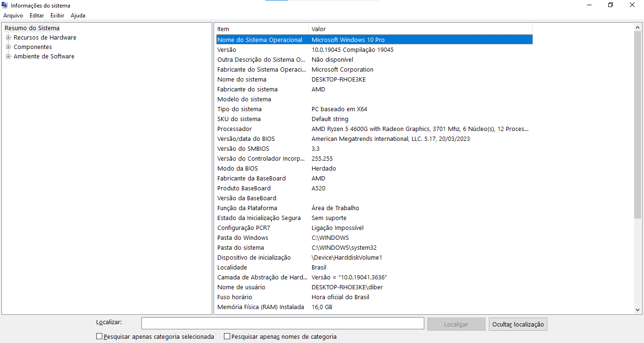Click the Valor column header
Screen dimensions: 644x343
click(421, 29)
